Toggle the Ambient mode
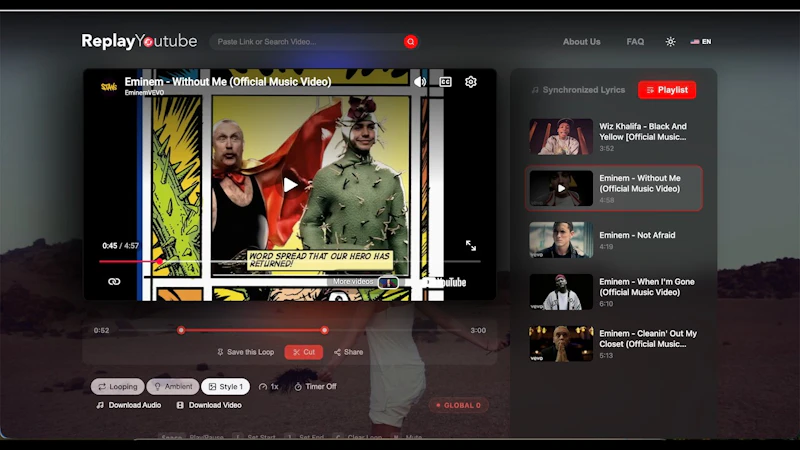 point(173,387)
